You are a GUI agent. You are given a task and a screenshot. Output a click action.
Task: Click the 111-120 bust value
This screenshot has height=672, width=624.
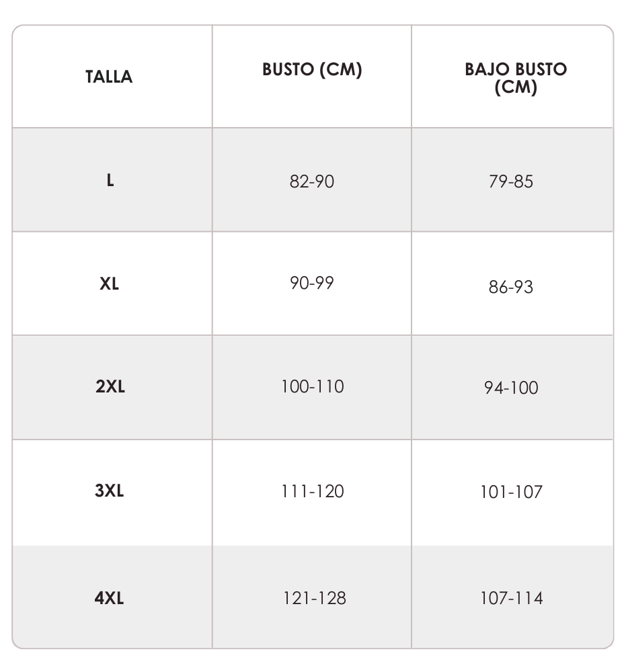312,491
